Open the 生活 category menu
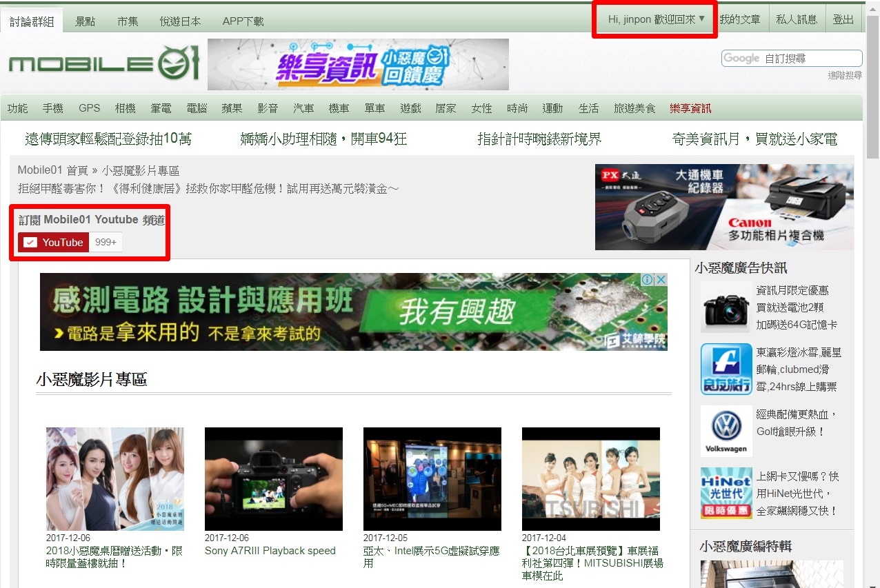This screenshot has height=588, width=880. coord(588,108)
